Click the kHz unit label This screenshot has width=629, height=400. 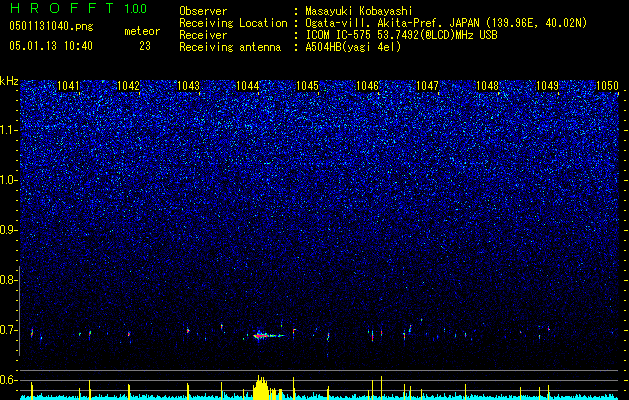point(9,81)
